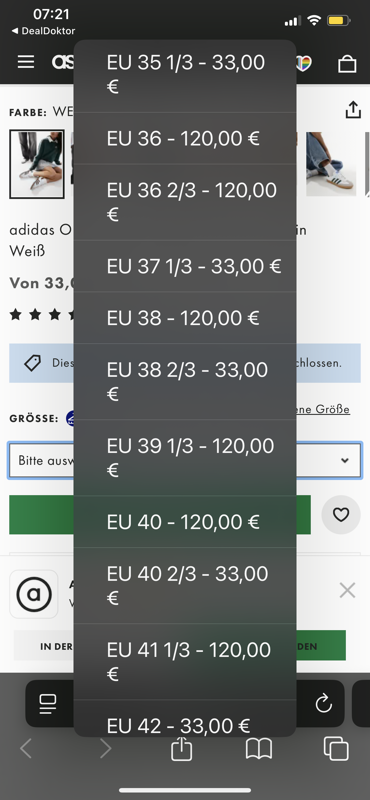Pick size EU 40 - 120,00 €
370x800 pixels.
click(185, 521)
